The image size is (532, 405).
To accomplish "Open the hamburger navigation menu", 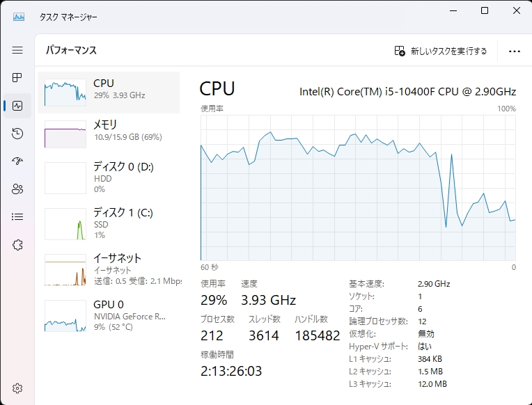I will pyautogui.click(x=17, y=50).
